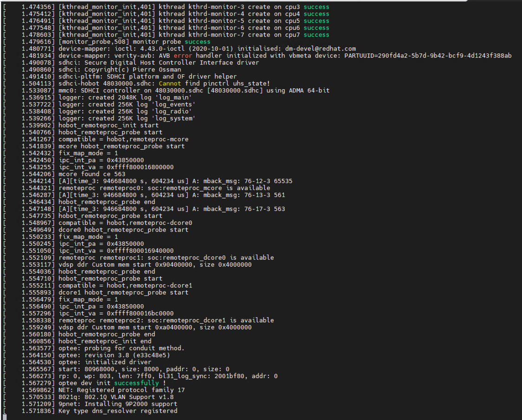Click the text cursor at terminal bottom
Image resolution: width=522 pixels, height=420 pixels.
click(x=5, y=417)
